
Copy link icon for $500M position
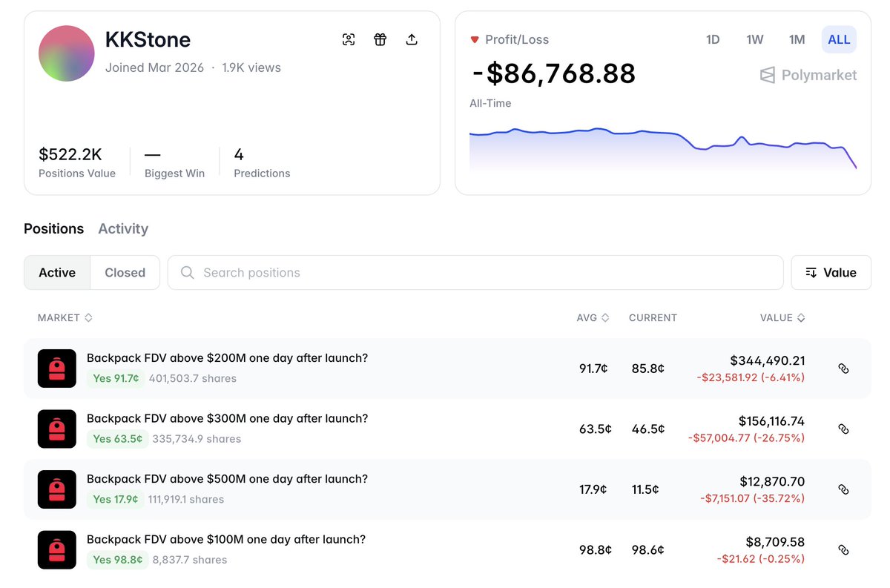pyautogui.click(x=843, y=489)
